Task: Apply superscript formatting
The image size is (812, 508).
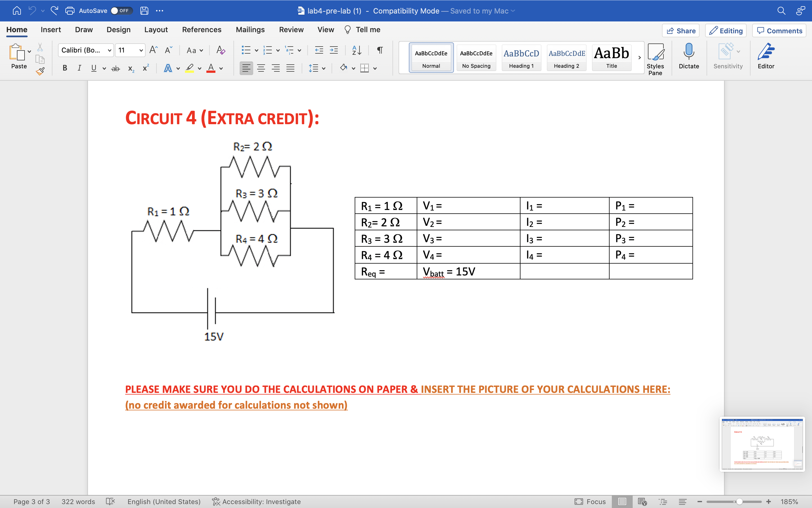Action: (145, 68)
